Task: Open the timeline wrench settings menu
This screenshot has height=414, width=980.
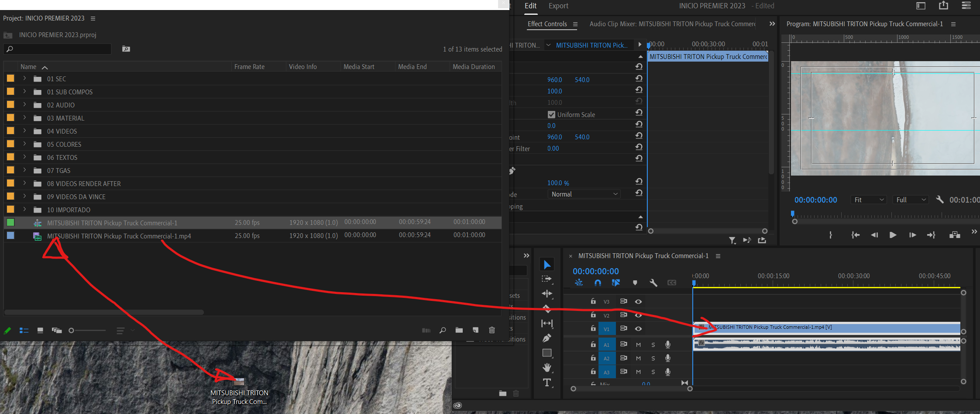Action: click(x=653, y=283)
